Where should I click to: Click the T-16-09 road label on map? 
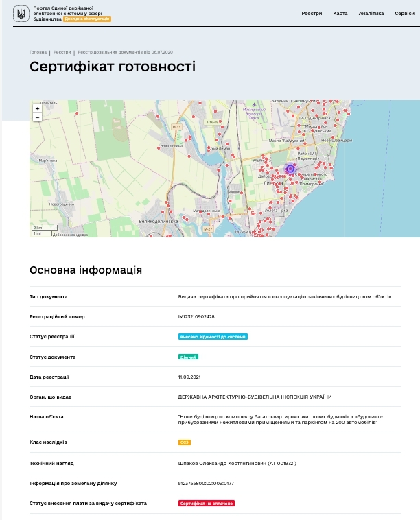click(213, 122)
